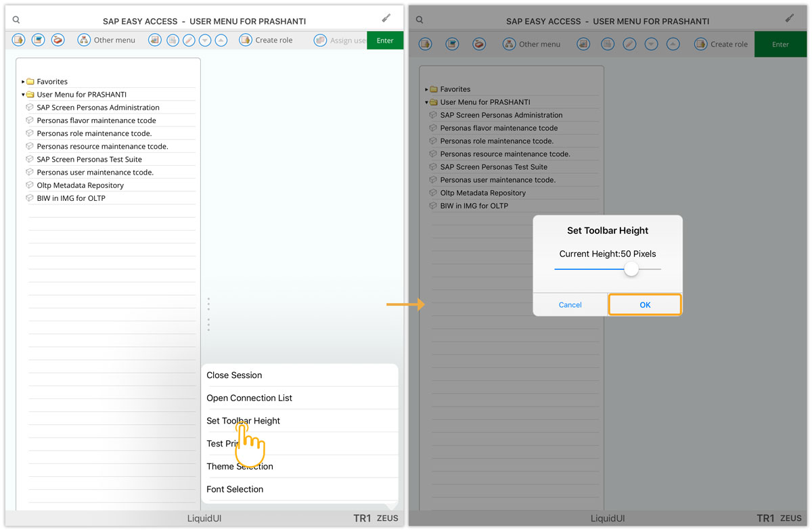Click Change favorites pencil in the dimmed dialog screen
812x531 pixels.
tap(630, 45)
